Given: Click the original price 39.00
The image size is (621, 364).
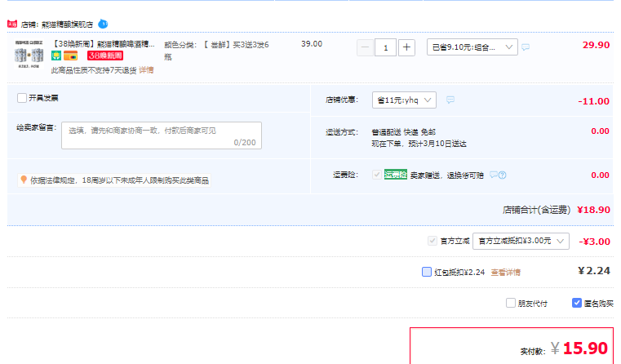Looking at the screenshot, I should point(312,44).
